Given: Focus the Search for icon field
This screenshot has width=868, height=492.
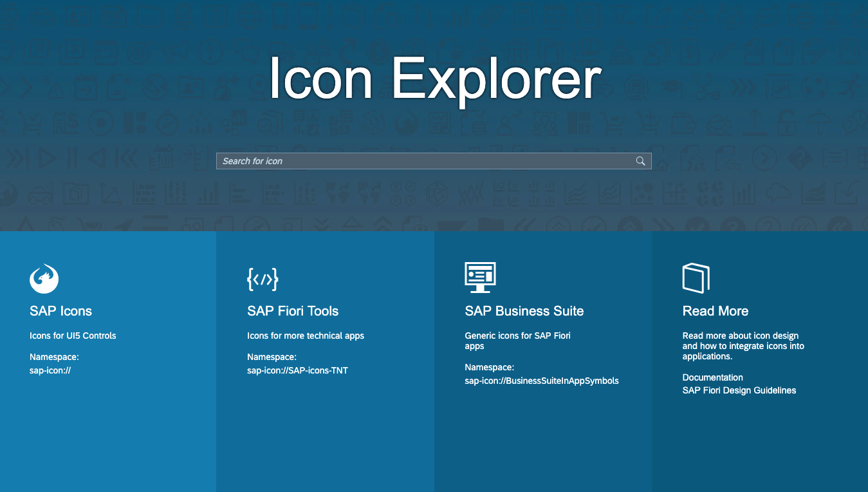Looking at the screenshot, I should pos(434,161).
